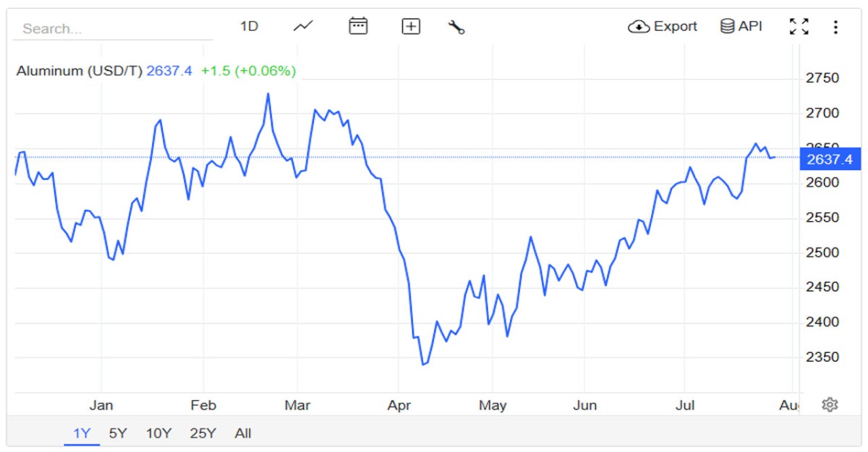Open the API database icon
This screenshot has width=868, height=452.
click(x=728, y=26)
